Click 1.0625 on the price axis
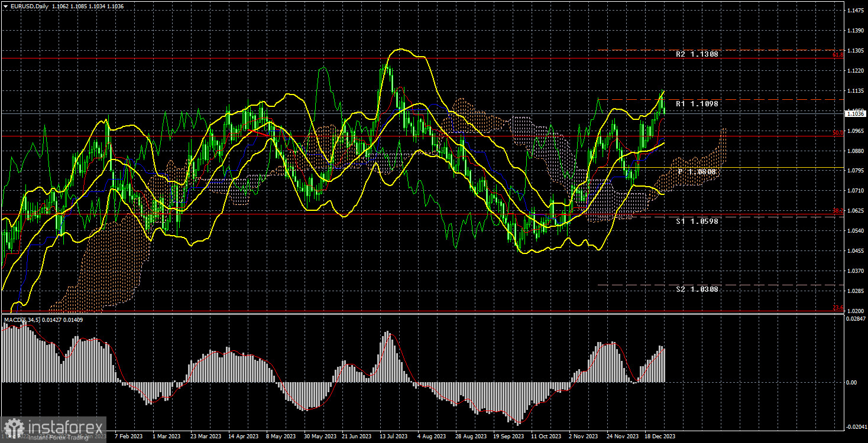Image resolution: width=868 pixels, height=443 pixels. [x=855, y=211]
